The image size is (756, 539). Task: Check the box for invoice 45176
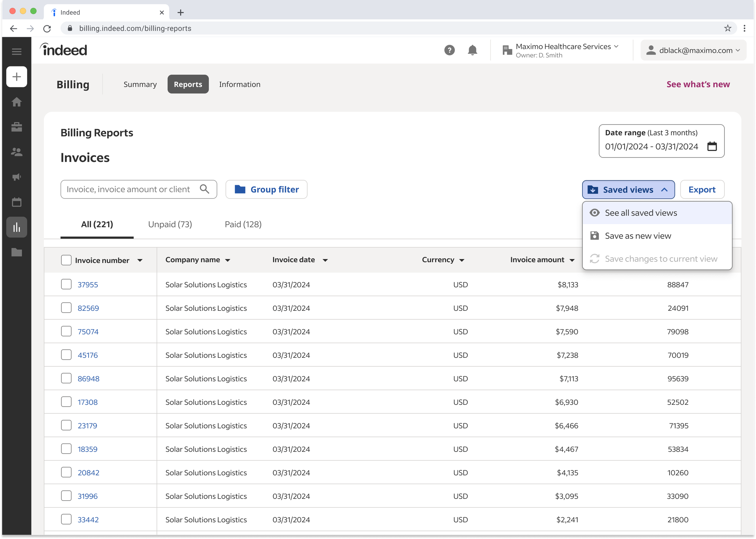66,355
